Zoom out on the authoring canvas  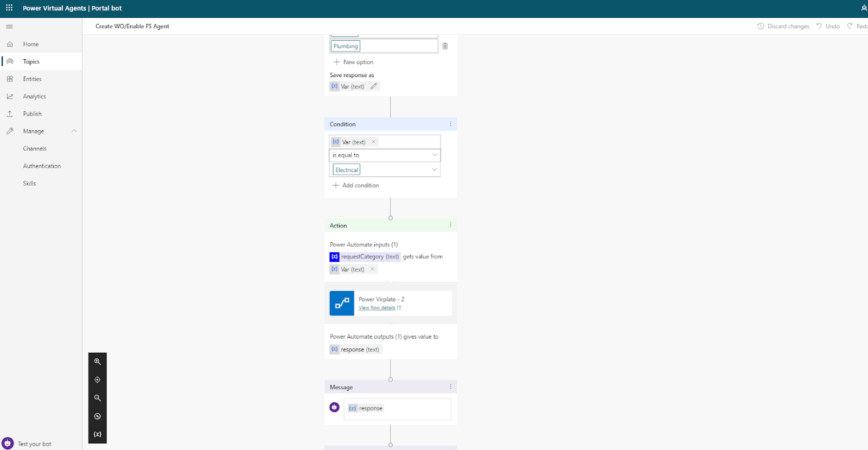(98, 398)
